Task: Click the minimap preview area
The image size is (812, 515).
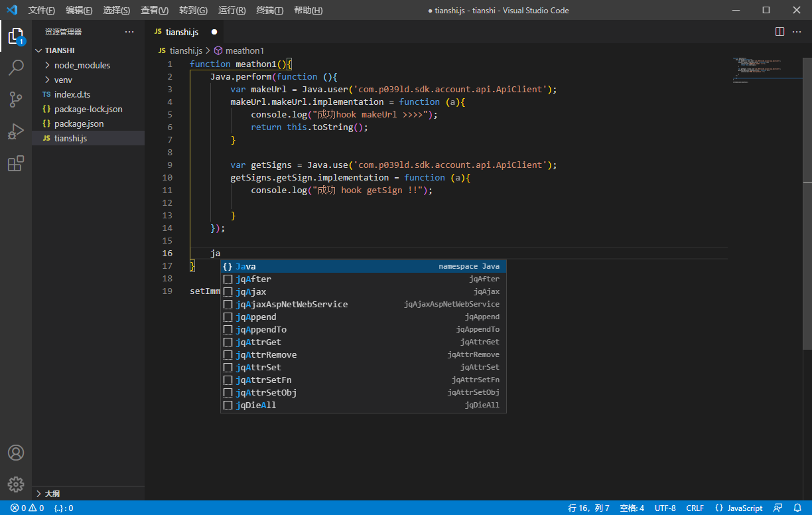Action: (768, 70)
